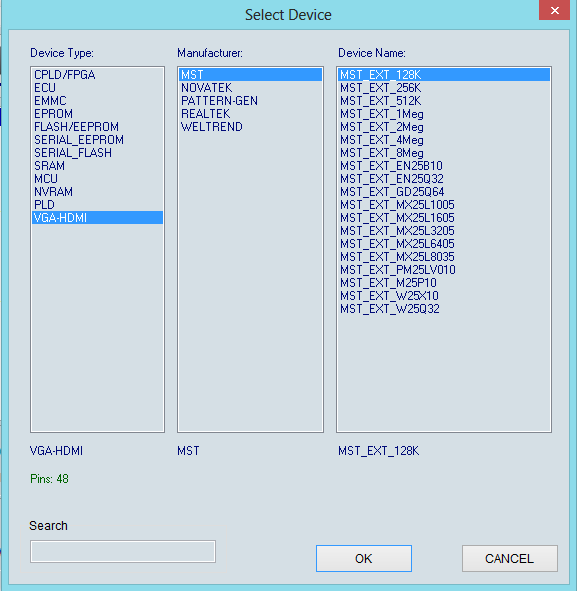Choose NVRAM in the Device Type list
577x591 pixels.
pyautogui.click(x=97, y=192)
